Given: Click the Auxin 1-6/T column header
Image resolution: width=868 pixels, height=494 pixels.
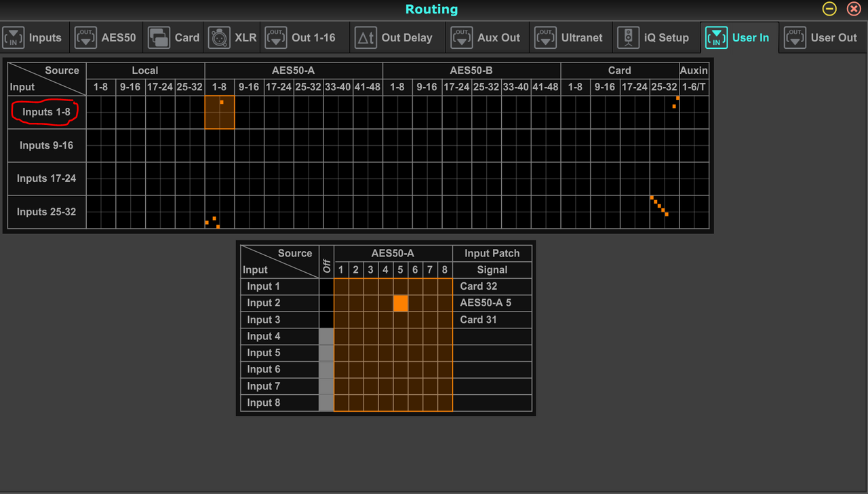Looking at the screenshot, I should click(694, 87).
